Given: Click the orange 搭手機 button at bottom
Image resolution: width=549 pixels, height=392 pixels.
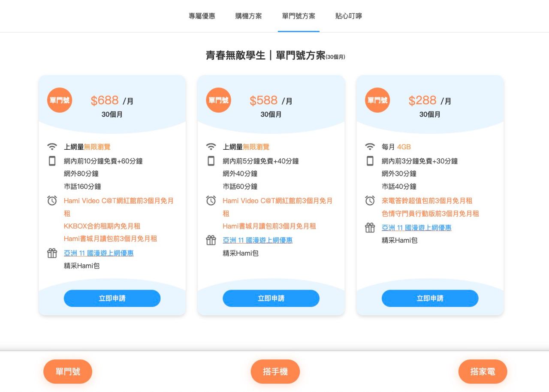Looking at the screenshot, I should tap(275, 371).
